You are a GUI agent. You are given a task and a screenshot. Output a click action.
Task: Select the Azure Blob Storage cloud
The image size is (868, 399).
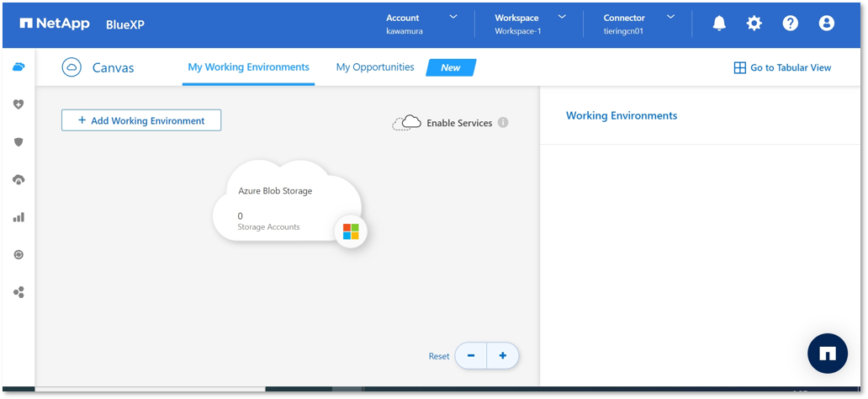pos(288,202)
